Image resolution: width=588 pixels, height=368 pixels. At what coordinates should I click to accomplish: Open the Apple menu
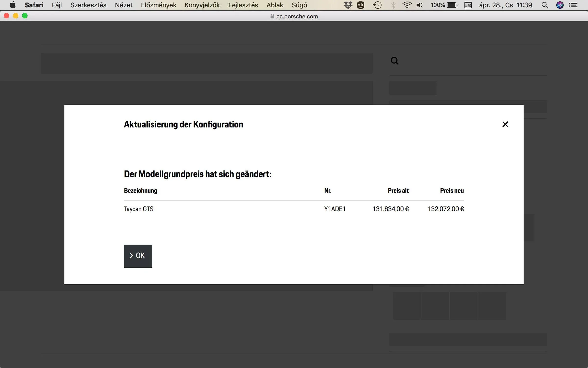tap(12, 5)
